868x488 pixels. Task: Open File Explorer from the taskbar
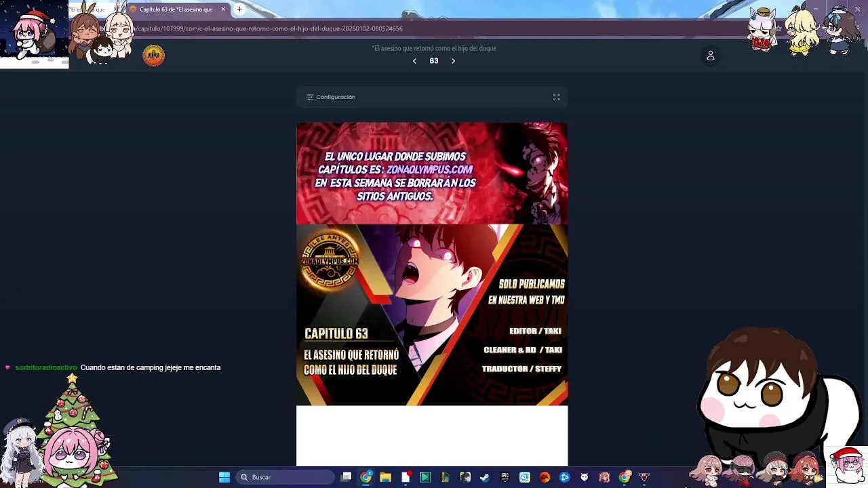coord(386,477)
